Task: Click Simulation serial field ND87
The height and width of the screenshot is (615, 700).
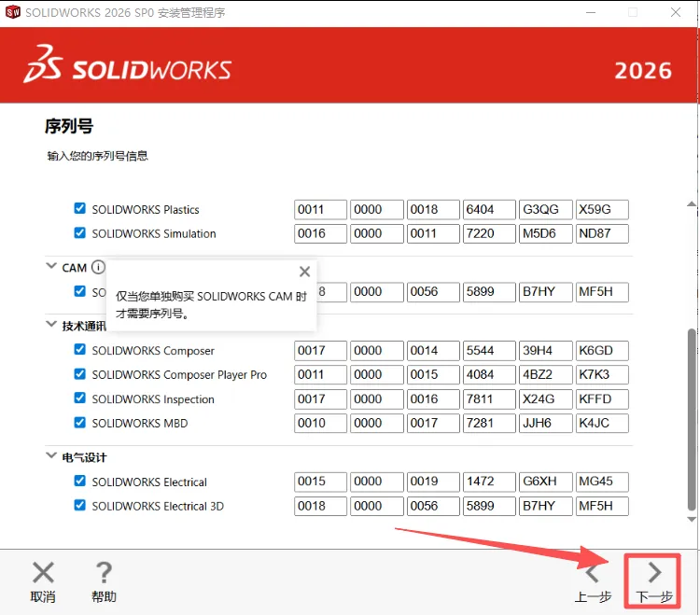Action: 602,233
